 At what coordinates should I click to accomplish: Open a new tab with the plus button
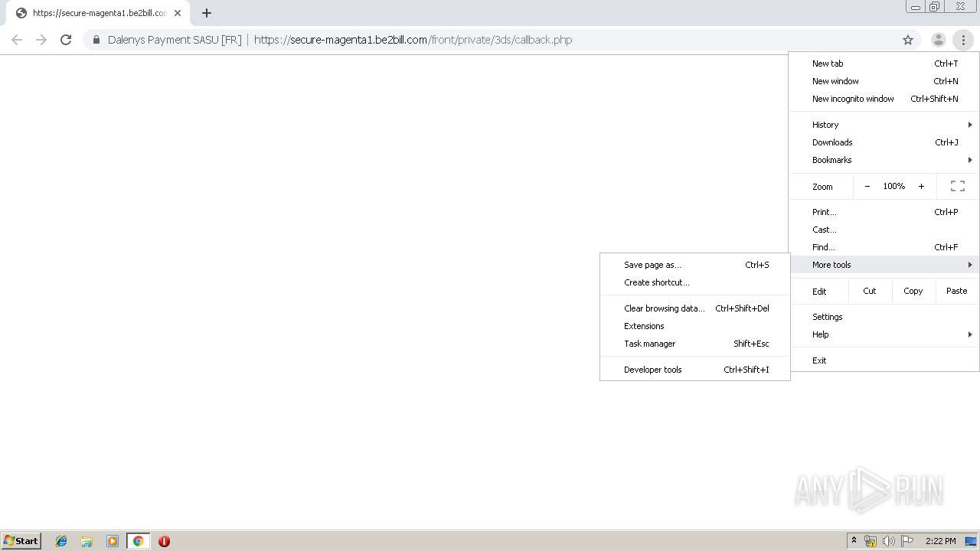pyautogui.click(x=206, y=13)
